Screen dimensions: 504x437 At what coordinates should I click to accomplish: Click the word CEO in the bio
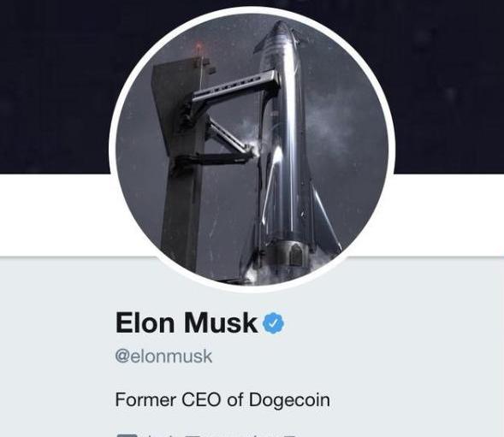click(x=202, y=400)
